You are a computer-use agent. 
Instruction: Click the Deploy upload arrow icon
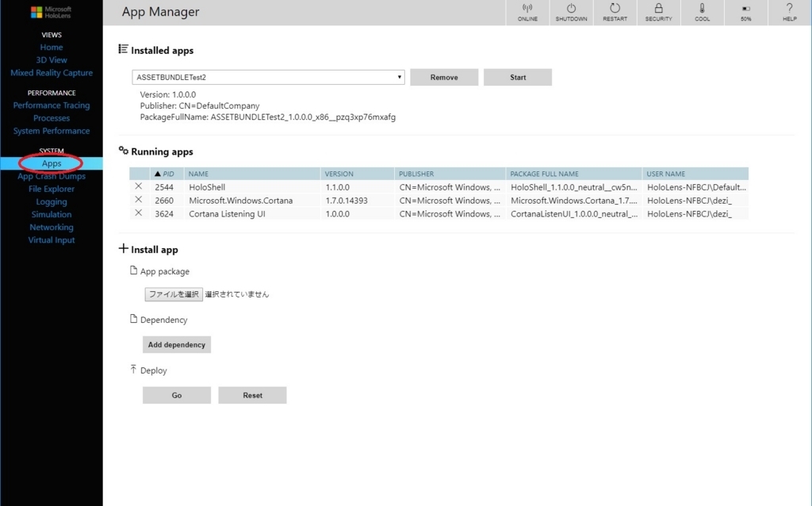[133, 370]
